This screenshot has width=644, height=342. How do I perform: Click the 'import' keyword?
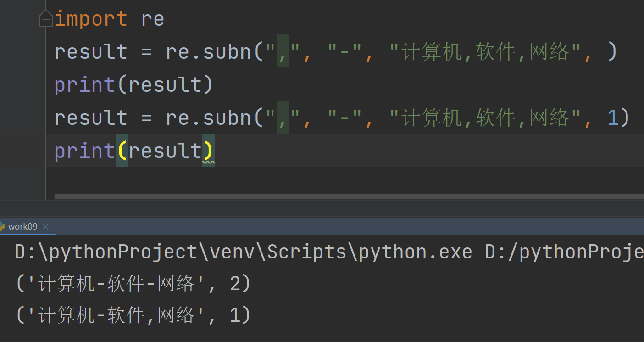click(x=91, y=19)
